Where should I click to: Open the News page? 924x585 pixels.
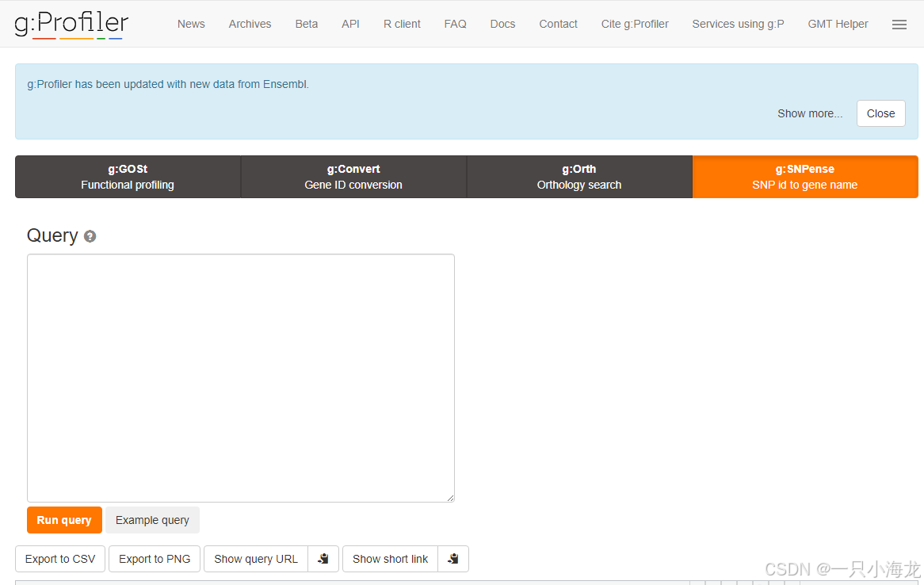pos(191,25)
